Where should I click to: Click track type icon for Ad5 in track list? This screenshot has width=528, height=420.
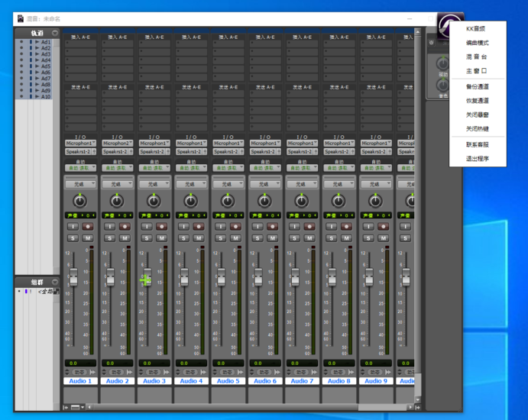coord(37,66)
